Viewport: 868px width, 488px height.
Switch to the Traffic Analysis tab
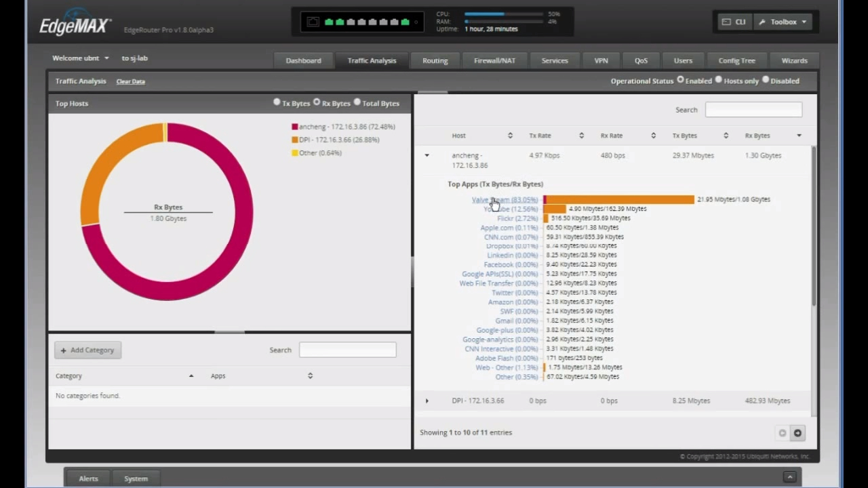[372, 60]
